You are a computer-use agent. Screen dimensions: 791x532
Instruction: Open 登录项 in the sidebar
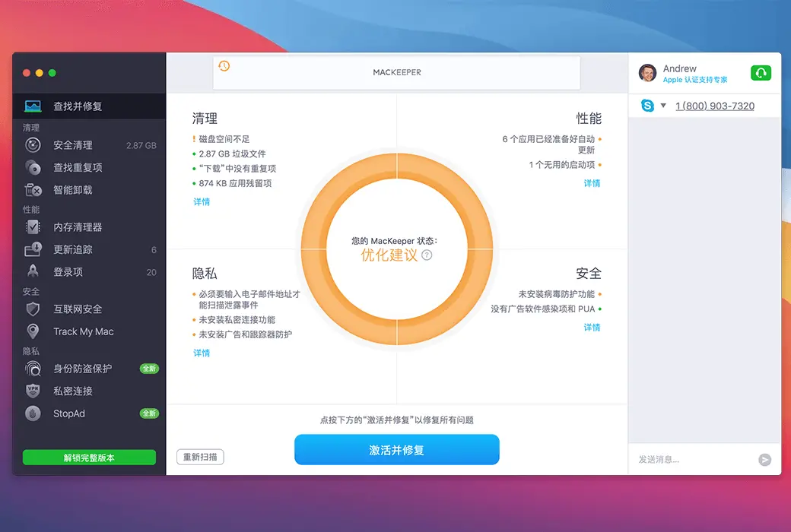click(89, 272)
